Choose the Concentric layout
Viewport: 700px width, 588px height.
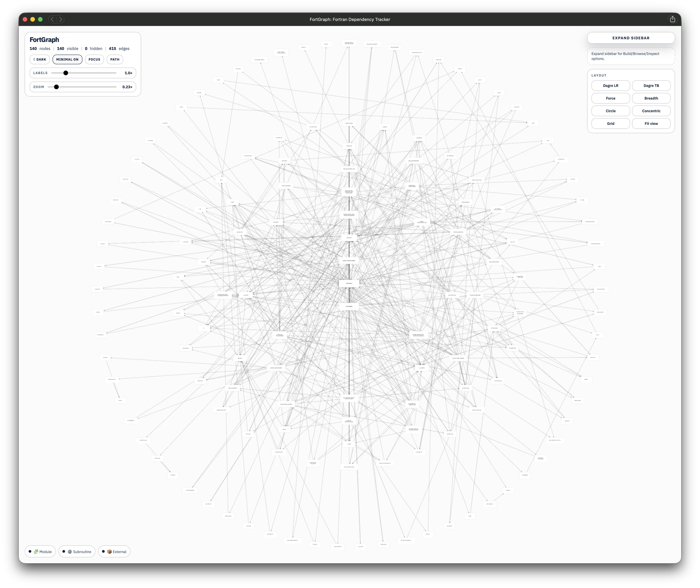(x=651, y=111)
